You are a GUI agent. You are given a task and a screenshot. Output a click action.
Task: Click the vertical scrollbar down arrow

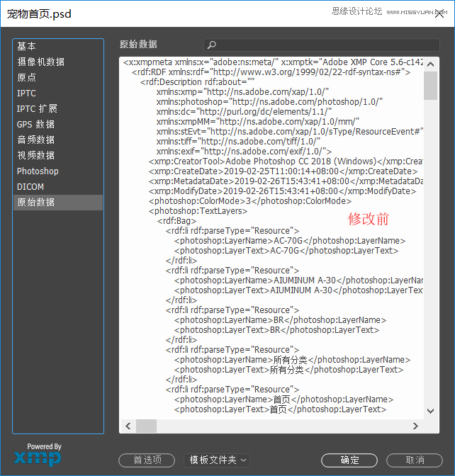[x=431, y=411]
